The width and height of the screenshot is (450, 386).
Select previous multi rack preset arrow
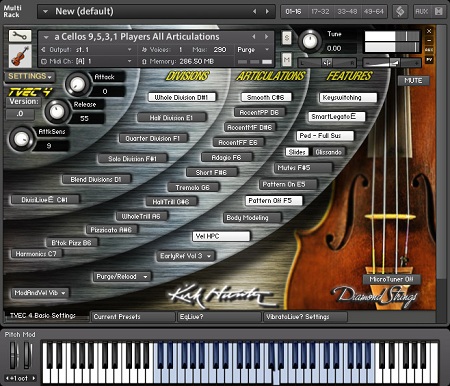(254, 11)
